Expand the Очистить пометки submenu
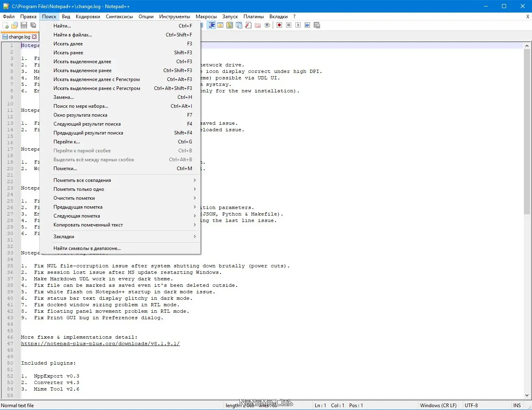 [x=120, y=198]
